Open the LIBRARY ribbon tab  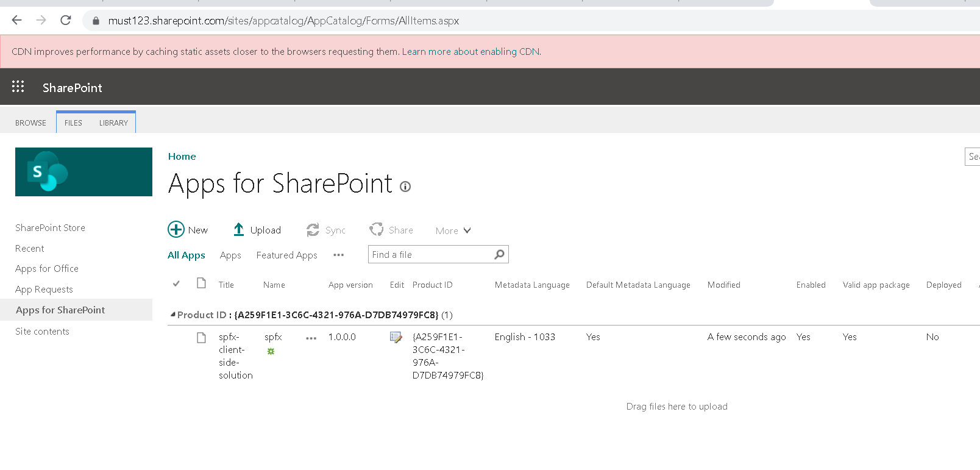click(x=113, y=123)
